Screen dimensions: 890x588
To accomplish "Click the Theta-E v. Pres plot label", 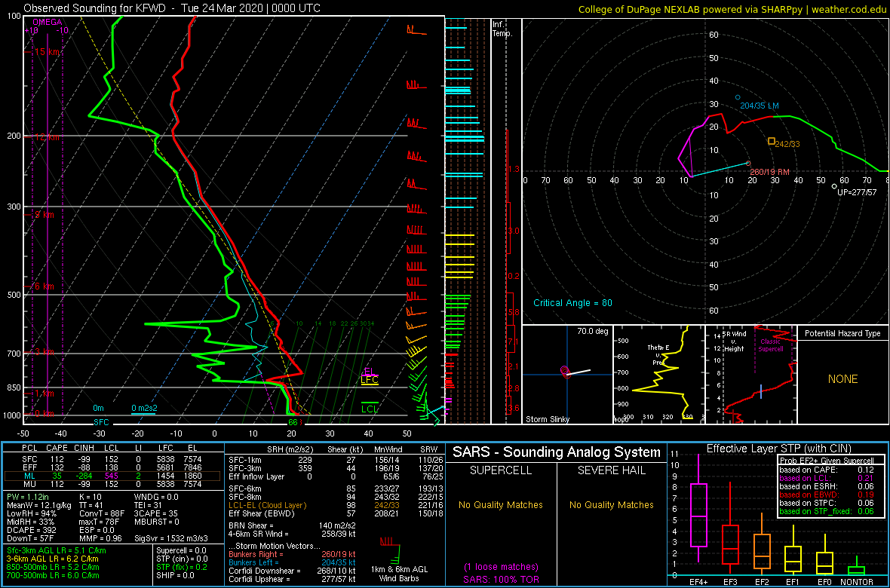I will coord(659,354).
